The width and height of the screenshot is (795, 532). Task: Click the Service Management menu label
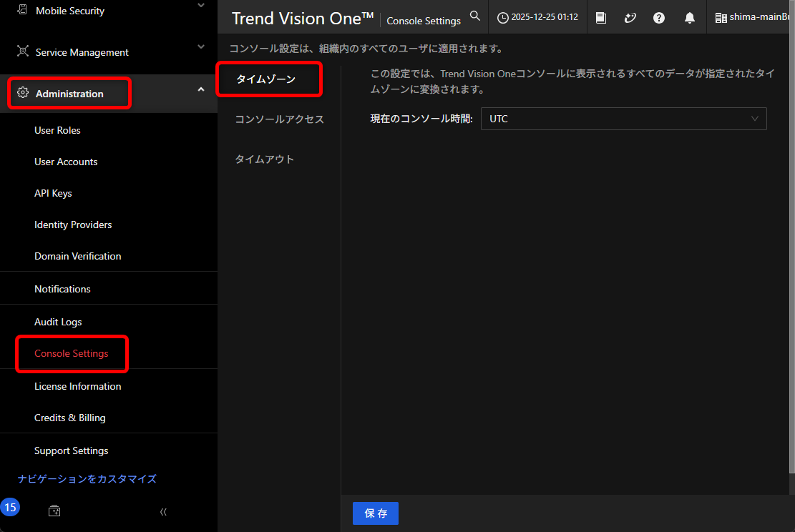(82, 52)
